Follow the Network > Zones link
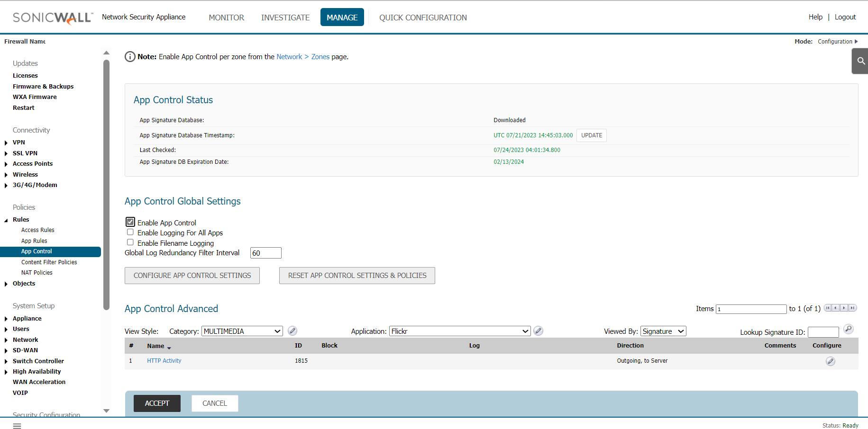Screen dimensions: 868x429 tap(303, 57)
